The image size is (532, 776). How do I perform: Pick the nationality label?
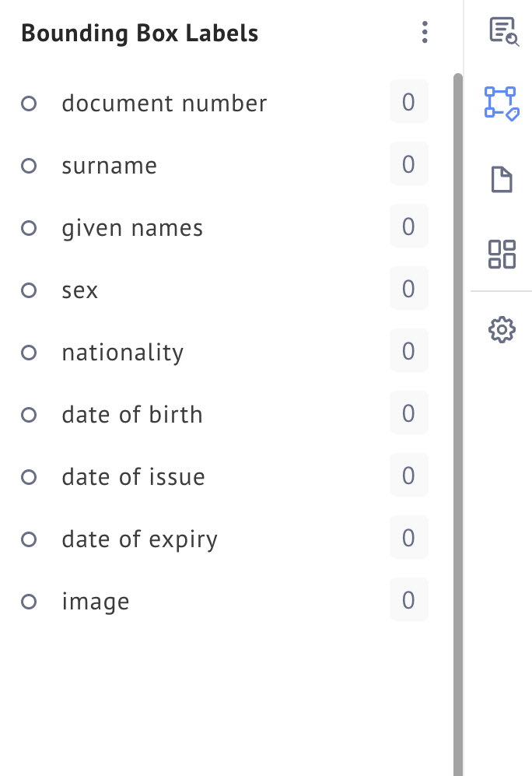pos(123,353)
